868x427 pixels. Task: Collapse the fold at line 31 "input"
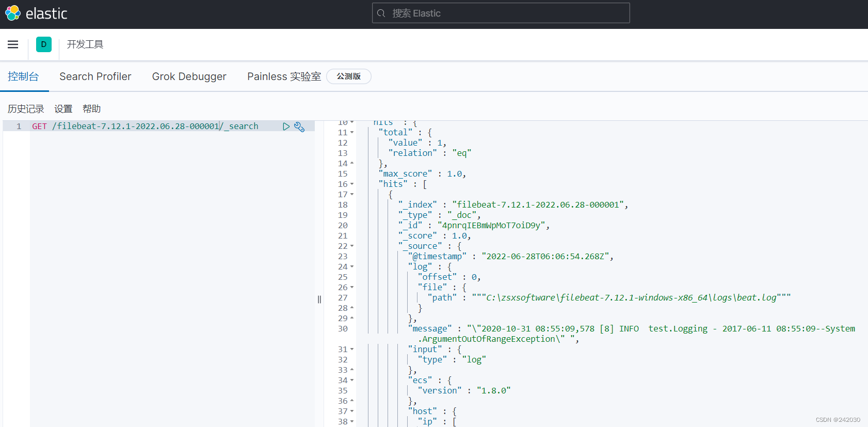point(352,350)
